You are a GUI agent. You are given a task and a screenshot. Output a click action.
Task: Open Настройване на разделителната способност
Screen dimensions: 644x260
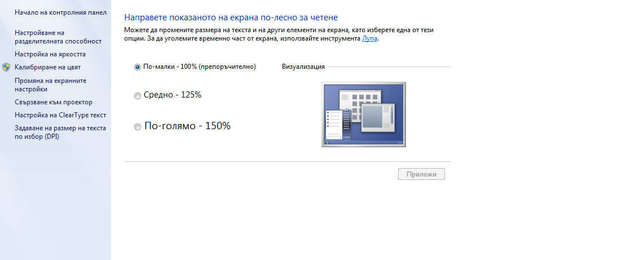[58, 37]
